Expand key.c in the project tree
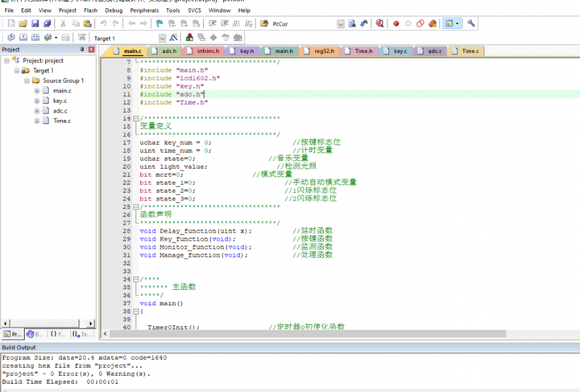This screenshot has width=580, height=392. (37, 101)
